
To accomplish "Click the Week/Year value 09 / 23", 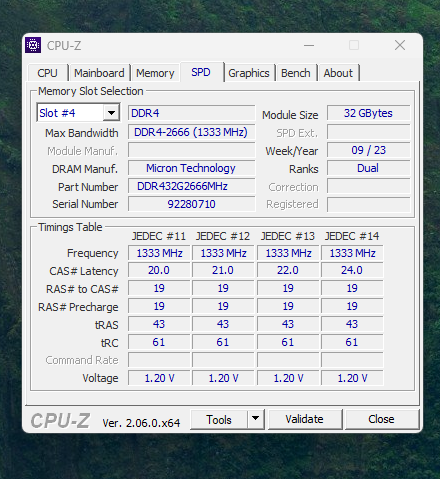I will [x=368, y=150].
